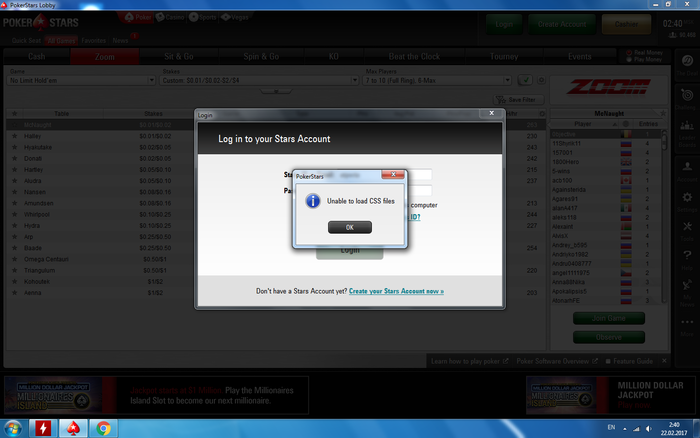The width and height of the screenshot is (700, 438).
Task: Select the Poker product icon at top
Action: click(x=138, y=17)
